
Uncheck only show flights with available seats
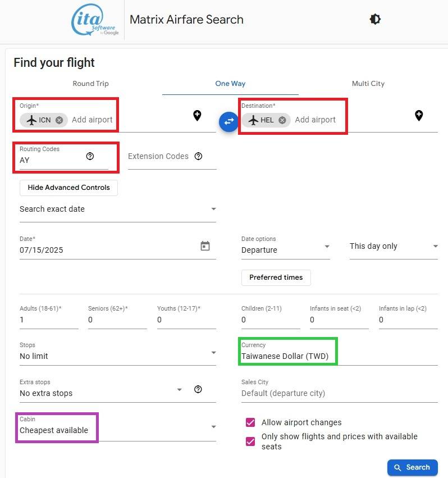250,441
